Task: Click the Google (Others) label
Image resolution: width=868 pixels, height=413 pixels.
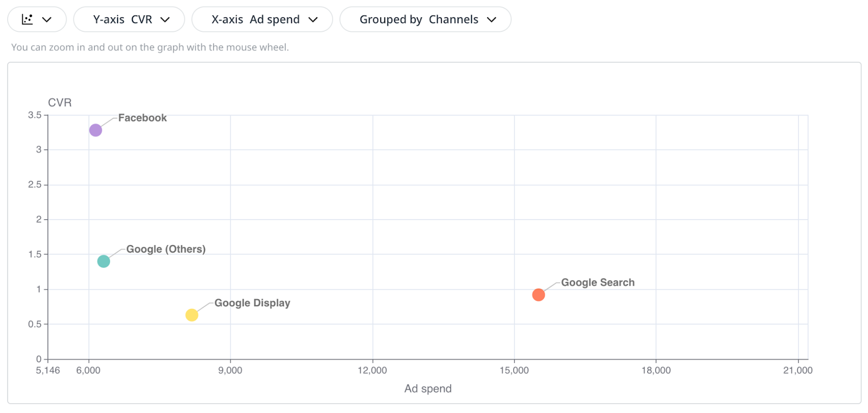Action: [166, 249]
